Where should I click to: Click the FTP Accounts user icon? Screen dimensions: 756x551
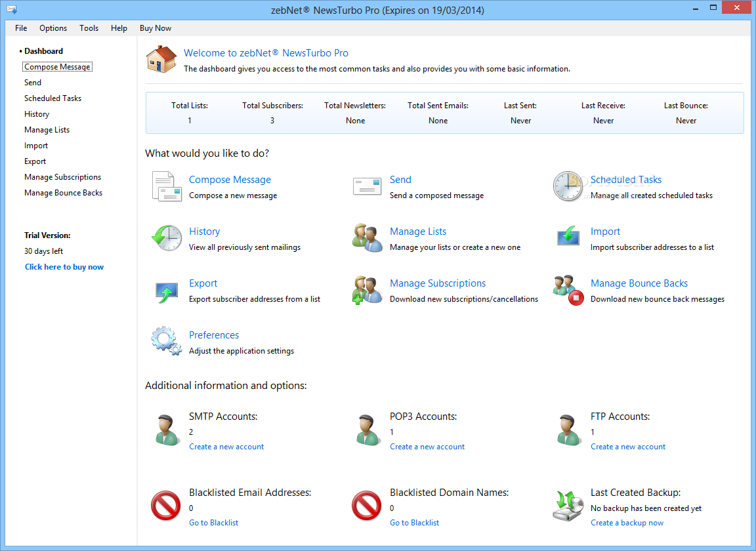point(568,430)
